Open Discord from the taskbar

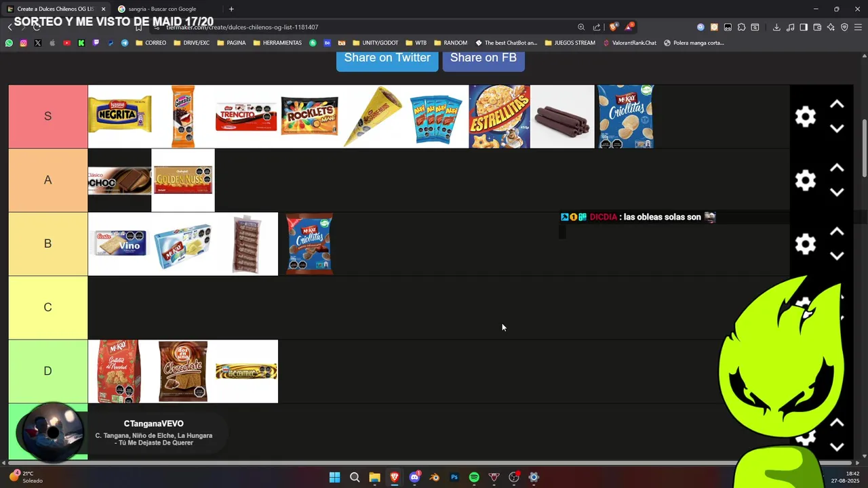point(414,477)
